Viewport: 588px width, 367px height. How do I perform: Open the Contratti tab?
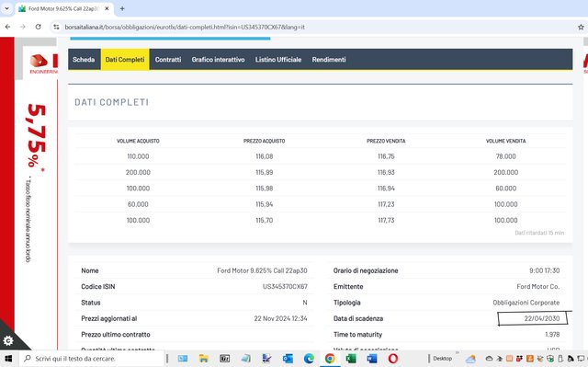[x=168, y=59]
